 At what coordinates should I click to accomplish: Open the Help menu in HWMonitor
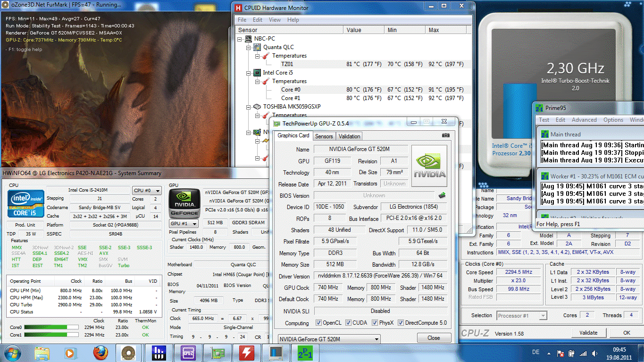coord(293,20)
